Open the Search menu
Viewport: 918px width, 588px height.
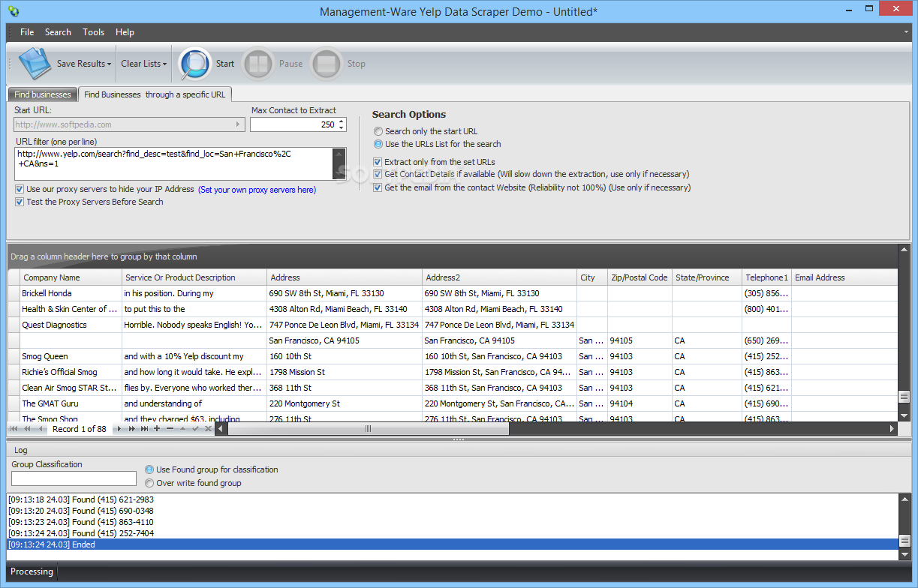click(58, 32)
